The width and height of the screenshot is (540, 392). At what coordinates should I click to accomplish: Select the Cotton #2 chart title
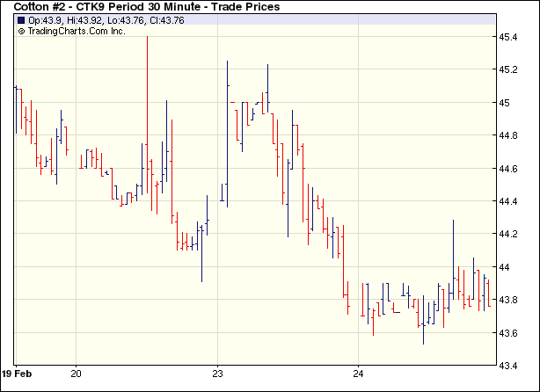point(147,7)
